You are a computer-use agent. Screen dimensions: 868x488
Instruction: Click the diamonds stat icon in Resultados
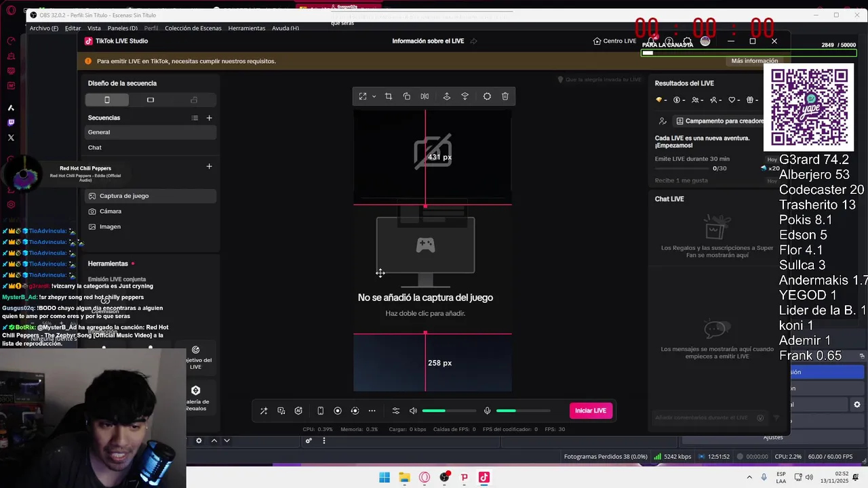click(x=659, y=100)
